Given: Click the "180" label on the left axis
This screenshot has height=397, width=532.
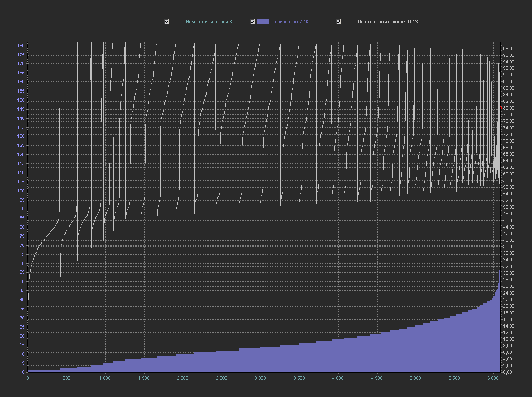Looking at the screenshot, I should coord(21,46).
